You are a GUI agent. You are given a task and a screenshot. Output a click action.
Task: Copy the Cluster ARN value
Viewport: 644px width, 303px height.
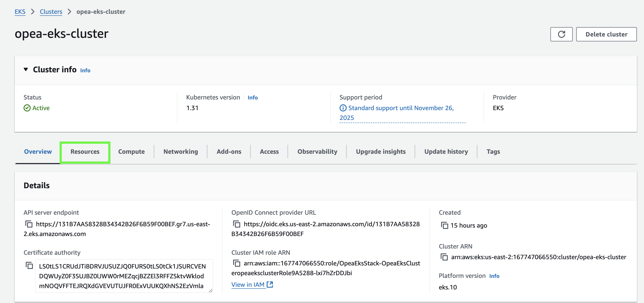(444, 257)
